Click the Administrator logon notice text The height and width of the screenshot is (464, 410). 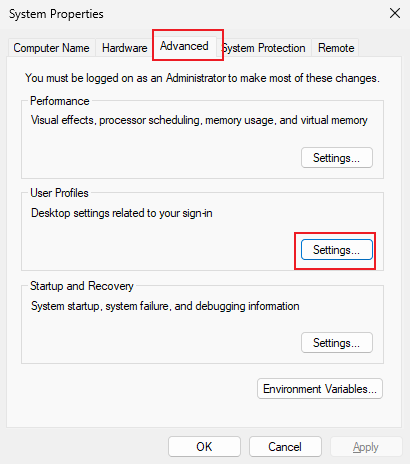click(202, 78)
